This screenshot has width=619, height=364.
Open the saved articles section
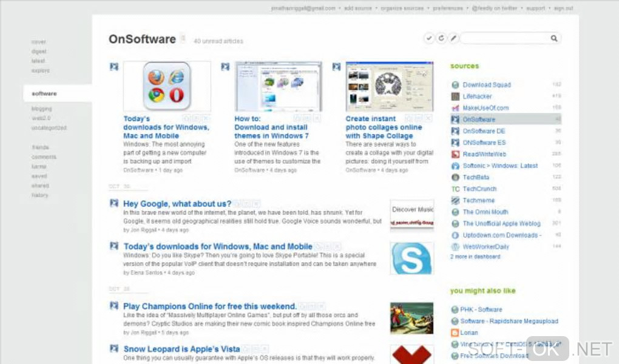(39, 176)
